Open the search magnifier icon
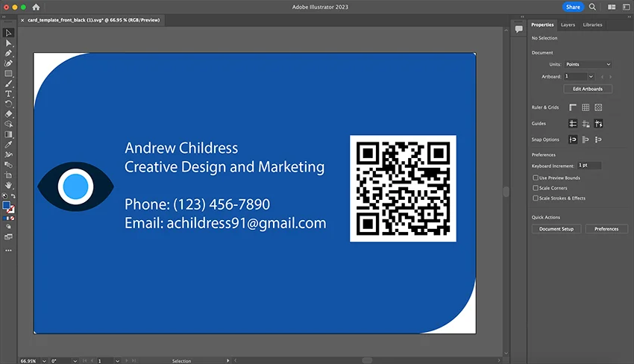This screenshot has height=364, width=634. pos(592,7)
